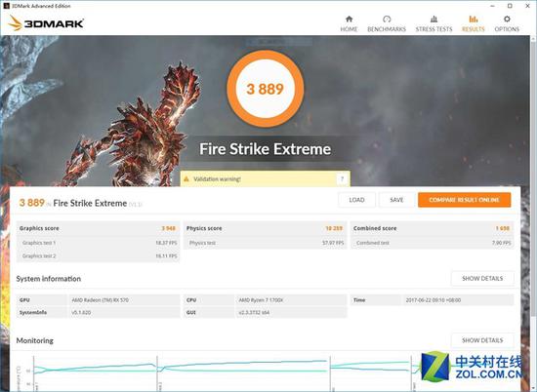Click the SystemInfo v5.1.620 value
Image resolution: width=537 pixels, height=392 pixels.
tap(81, 312)
